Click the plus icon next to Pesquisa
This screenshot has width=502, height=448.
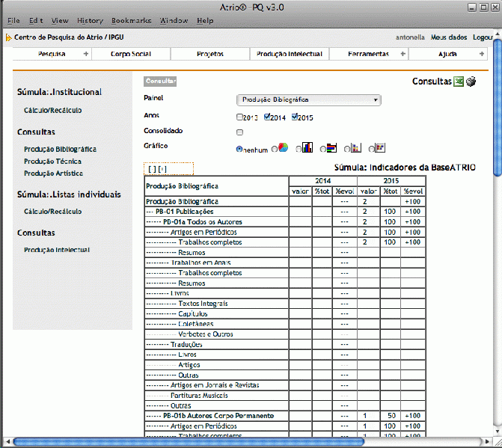(86, 54)
